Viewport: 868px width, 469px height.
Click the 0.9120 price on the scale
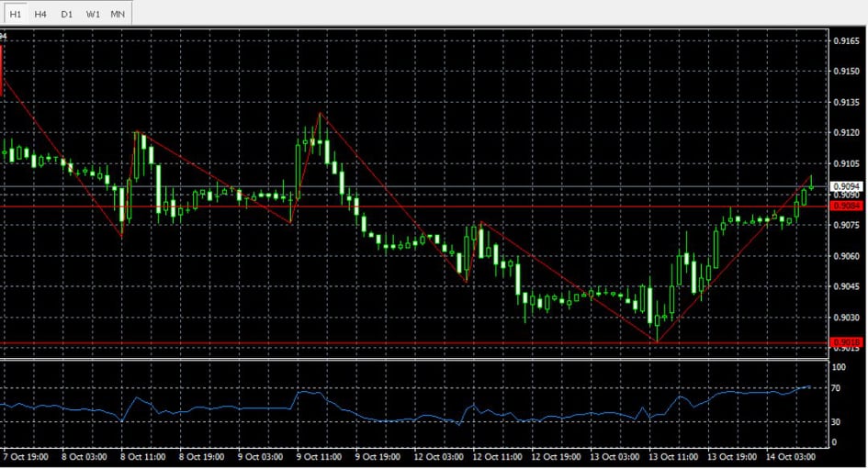click(x=845, y=133)
